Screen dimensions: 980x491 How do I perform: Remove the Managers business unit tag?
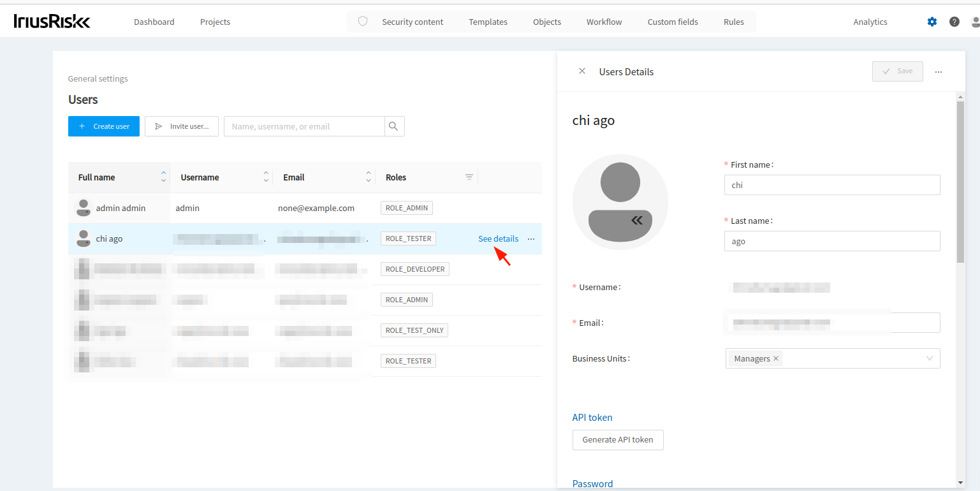pos(776,358)
